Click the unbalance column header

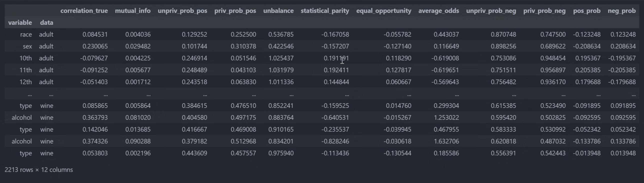click(x=278, y=11)
